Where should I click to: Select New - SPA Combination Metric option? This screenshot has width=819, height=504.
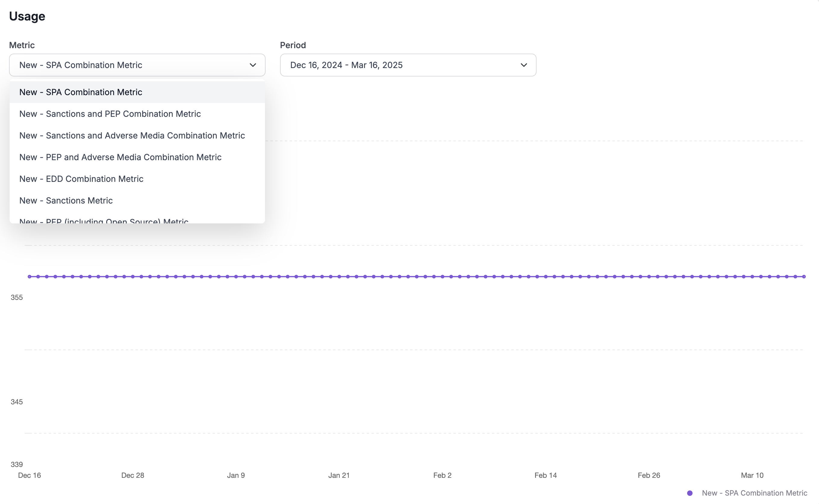81,92
